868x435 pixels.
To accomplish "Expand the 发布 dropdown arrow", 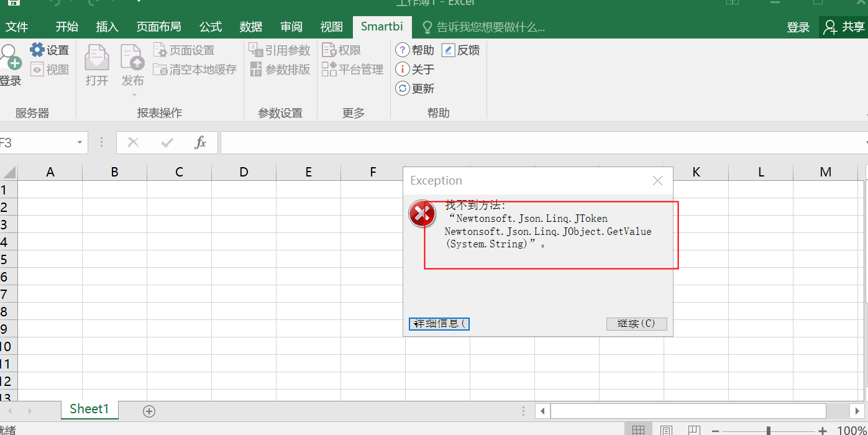I will (134, 95).
